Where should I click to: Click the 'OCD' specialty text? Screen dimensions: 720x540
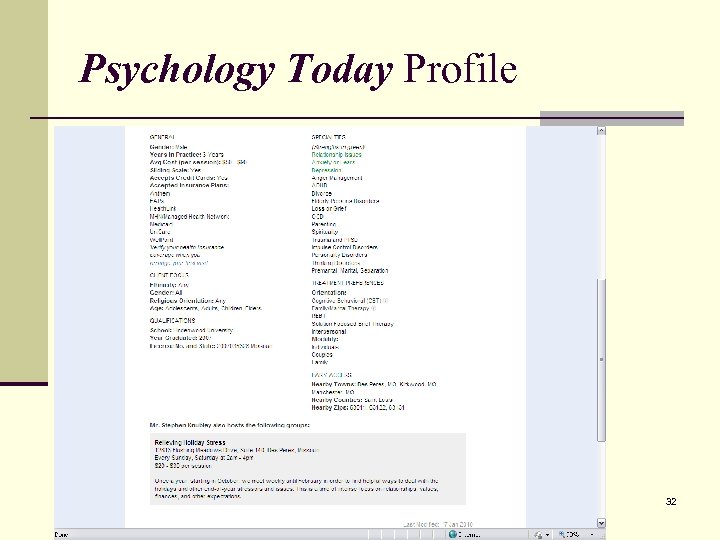click(317, 216)
